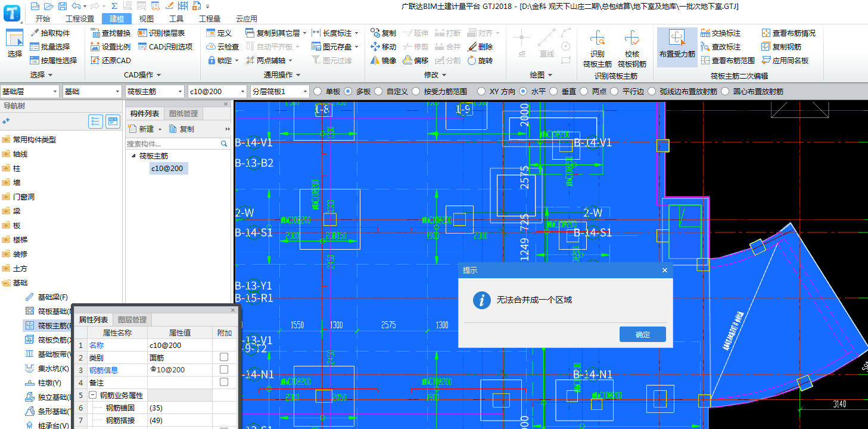
Task: Open 集水坑(K) in navigation tree
Action: click(48, 368)
